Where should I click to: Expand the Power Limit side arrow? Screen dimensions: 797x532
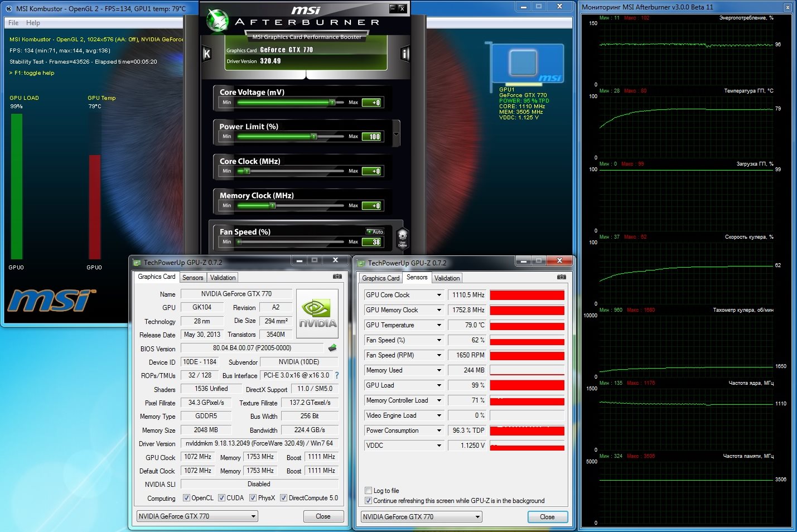pyautogui.click(x=397, y=134)
